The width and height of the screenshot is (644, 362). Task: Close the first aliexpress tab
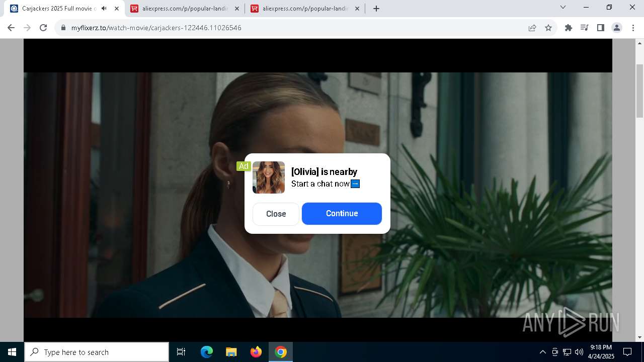pyautogui.click(x=237, y=9)
